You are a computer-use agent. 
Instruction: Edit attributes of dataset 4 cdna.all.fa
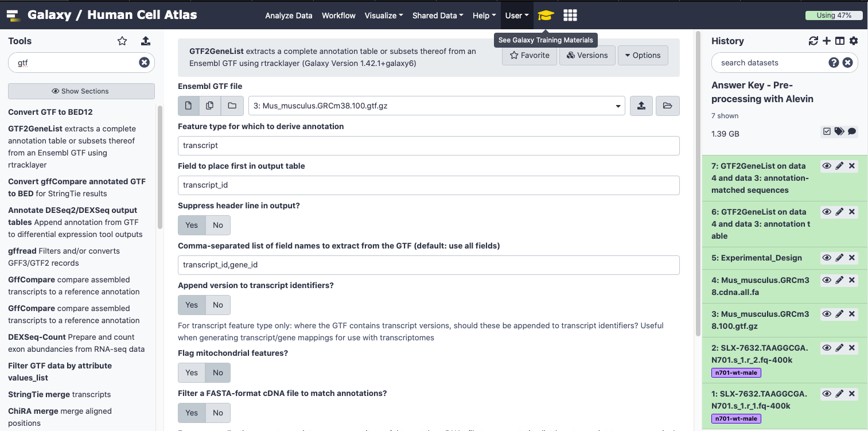click(x=839, y=280)
